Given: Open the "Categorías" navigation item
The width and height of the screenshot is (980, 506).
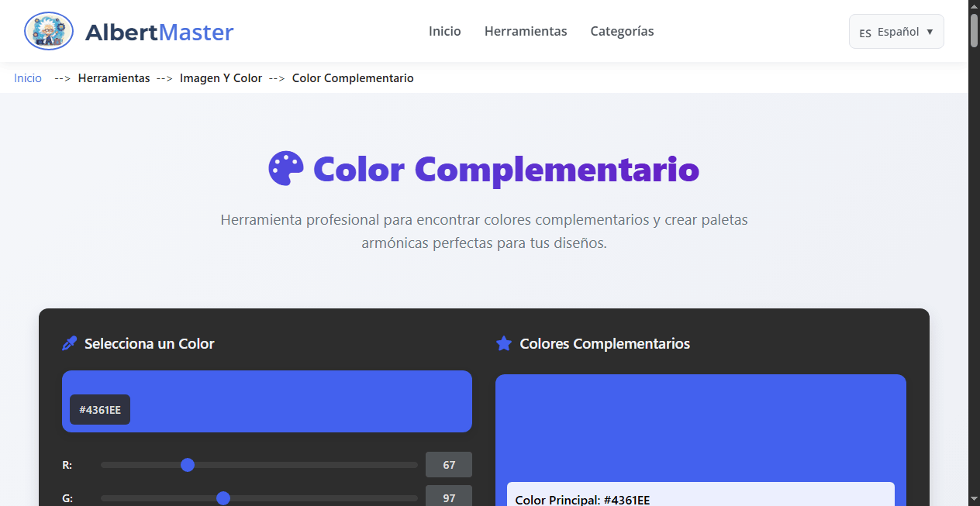Looking at the screenshot, I should click(622, 31).
